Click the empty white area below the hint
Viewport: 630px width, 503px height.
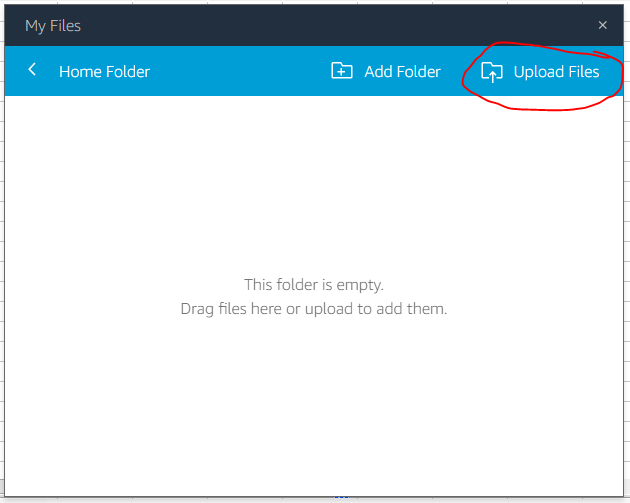coord(314,410)
